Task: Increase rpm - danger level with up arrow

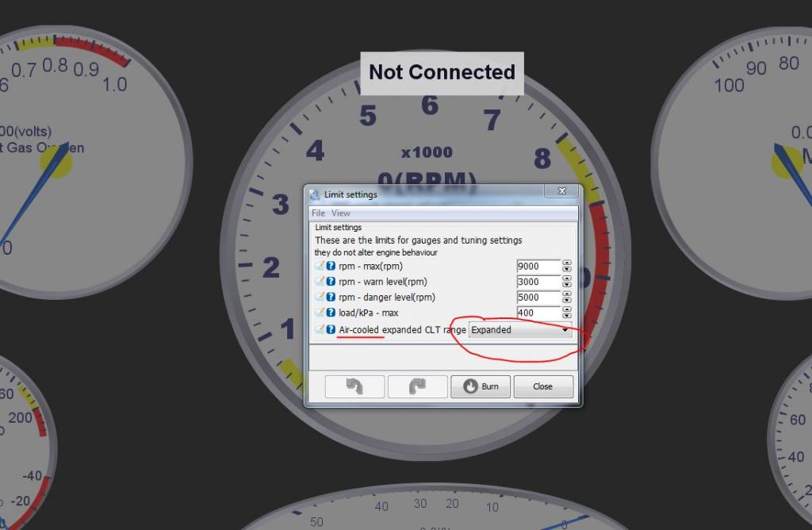Action: [566, 294]
